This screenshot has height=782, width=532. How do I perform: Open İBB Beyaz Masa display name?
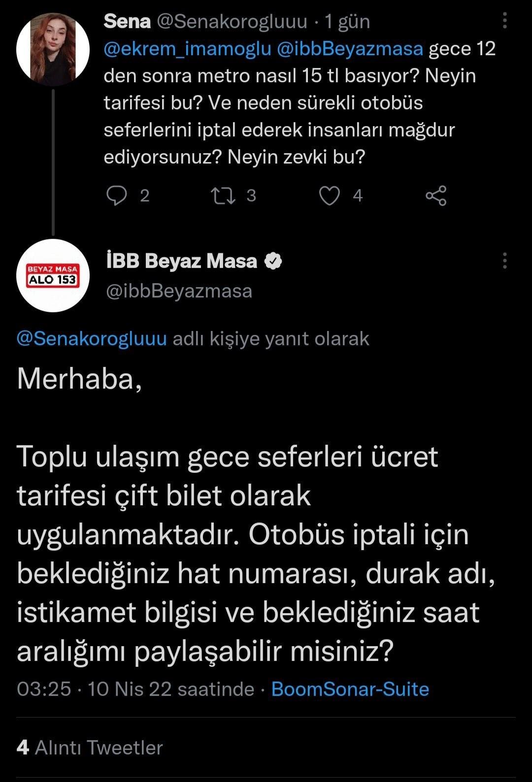tap(181, 261)
